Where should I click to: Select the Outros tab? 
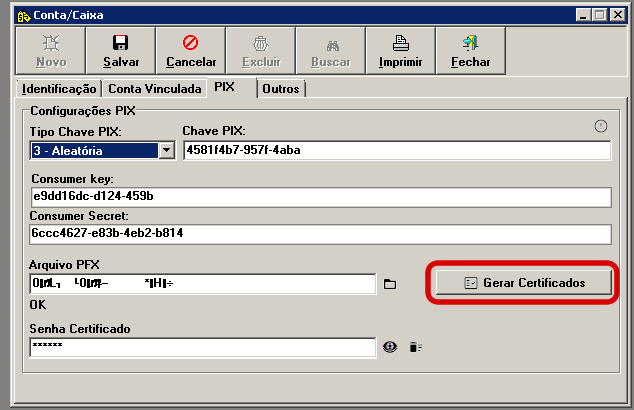coord(281,89)
